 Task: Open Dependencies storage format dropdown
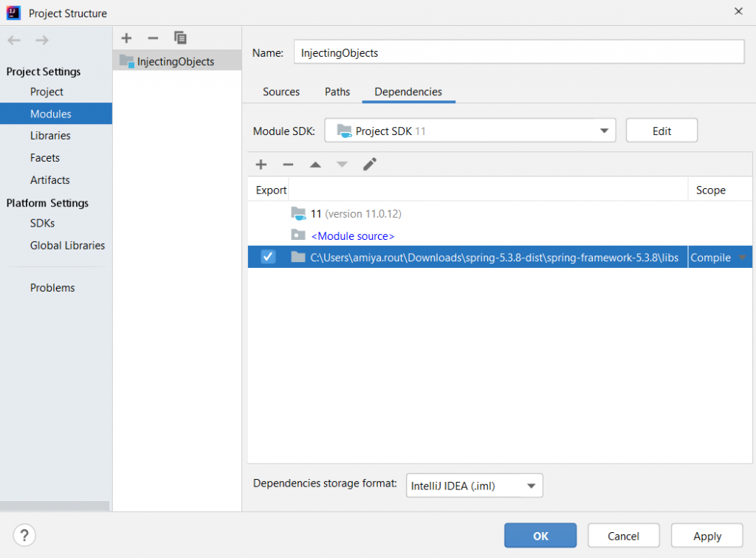click(475, 485)
